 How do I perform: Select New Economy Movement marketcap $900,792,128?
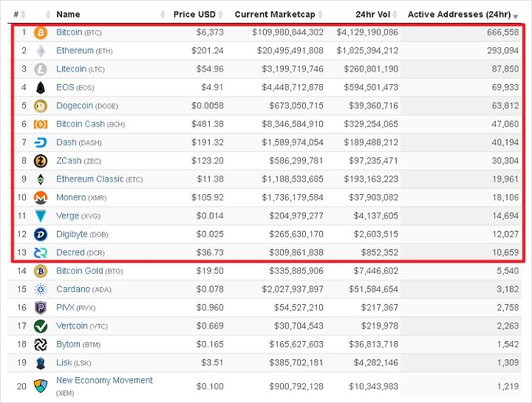click(x=296, y=386)
